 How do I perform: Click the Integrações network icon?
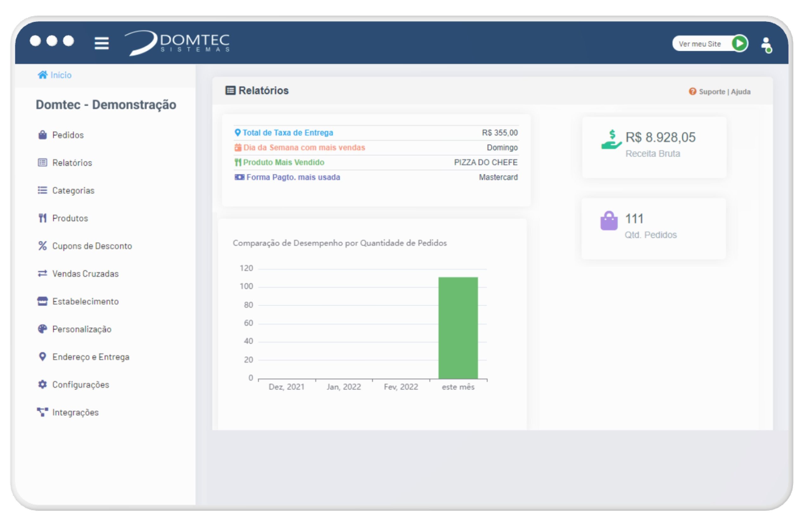click(x=43, y=412)
